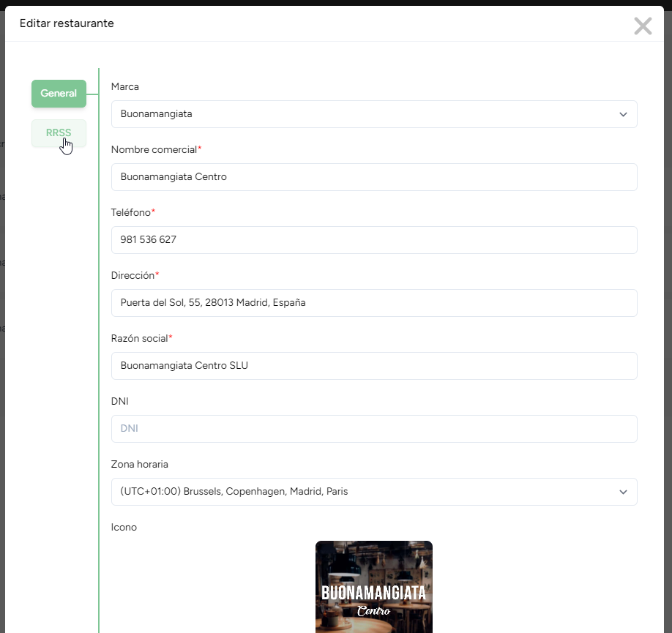Image resolution: width=672 pixels, height=633 pixels.
Task: Click into the empty DNI field
Action: pyautogui.click(x=374, y=429)
